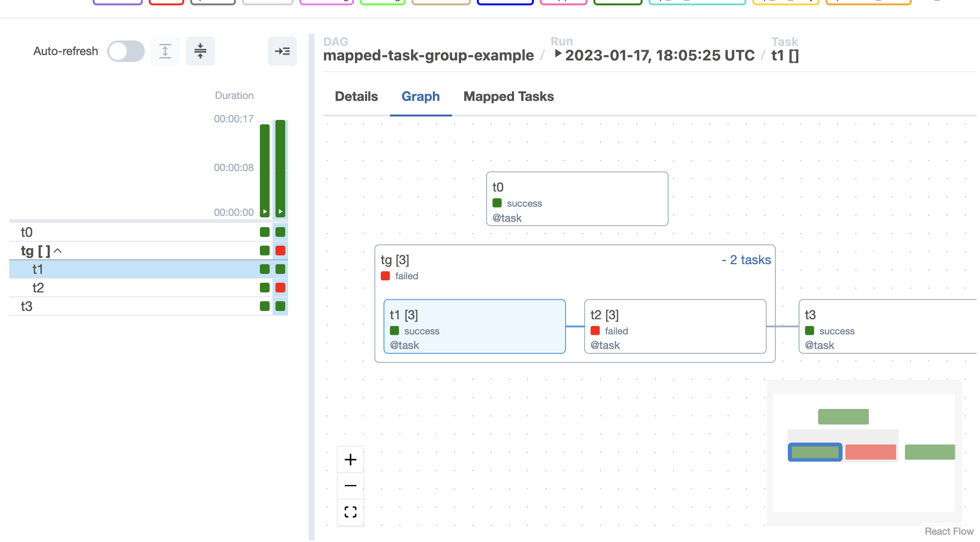Click the expand all groups icon
Viewport: 980px width, 542px height.
[165, 51]
